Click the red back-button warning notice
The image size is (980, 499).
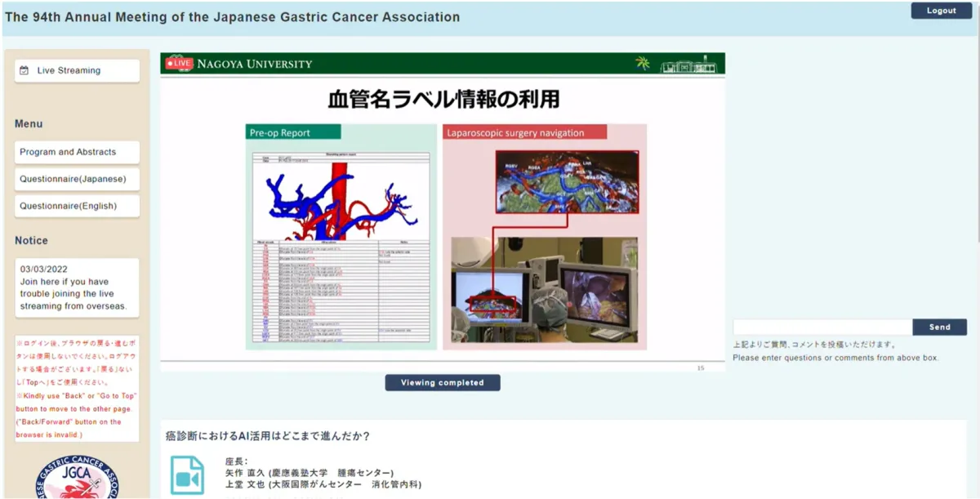[x=77, y=389]
